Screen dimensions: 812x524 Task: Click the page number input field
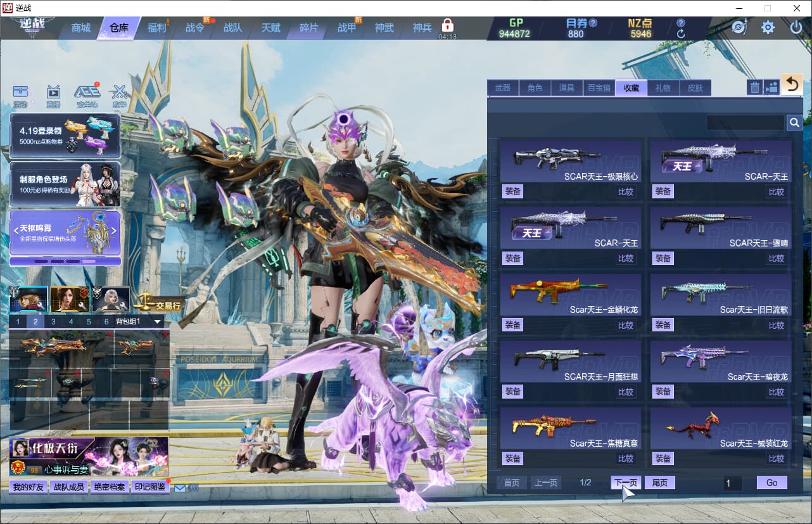(x=733, y=483)
